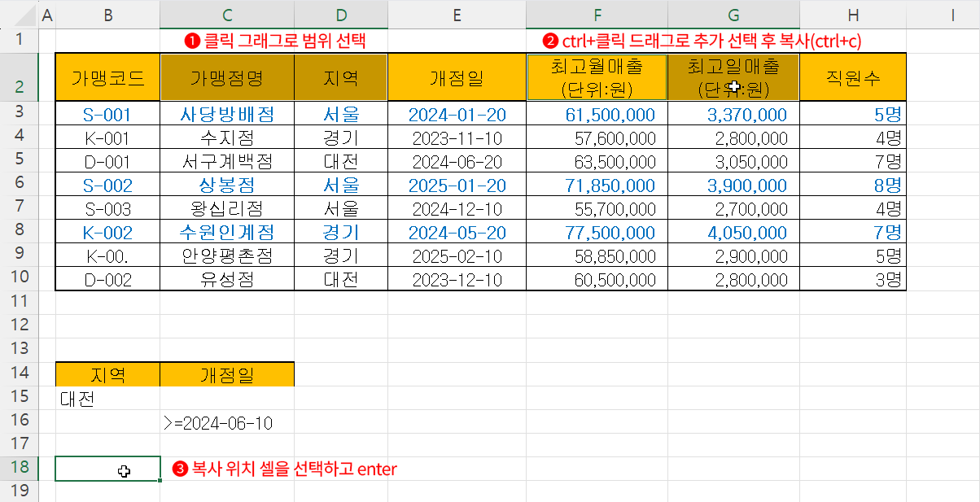Click the 가맹점명 header cell
980x502 pixels.
pyautogui.click(x=227, y=77)
